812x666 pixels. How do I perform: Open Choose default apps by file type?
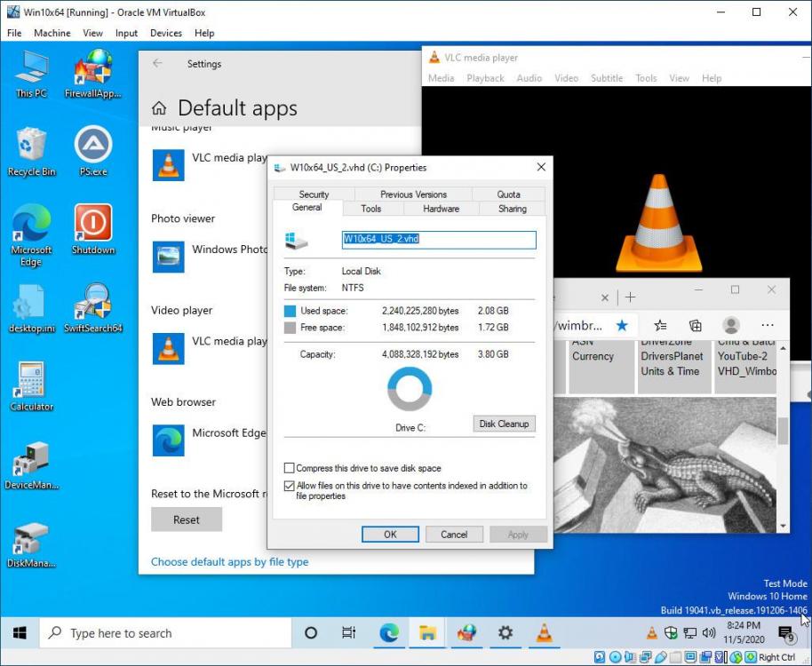click(229, 562)
